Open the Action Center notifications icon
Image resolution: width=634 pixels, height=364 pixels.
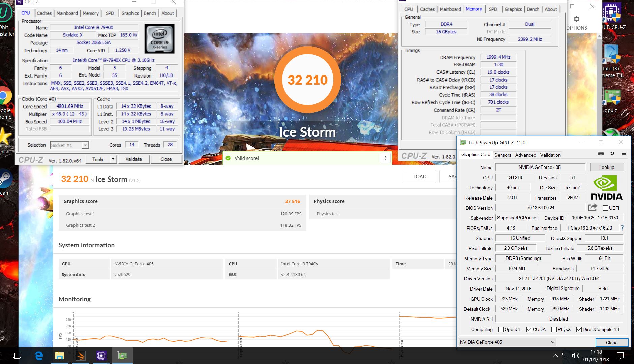click(620, 356)
